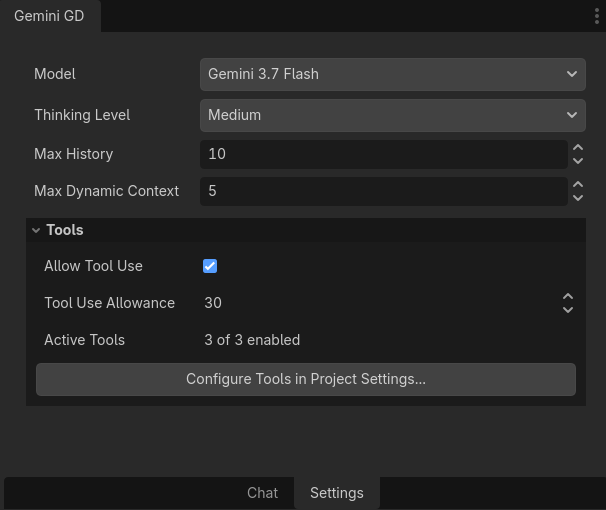Screen dimensions: 606x510
Task: Click the Max Dynamic Context value field
Action: 383,191
